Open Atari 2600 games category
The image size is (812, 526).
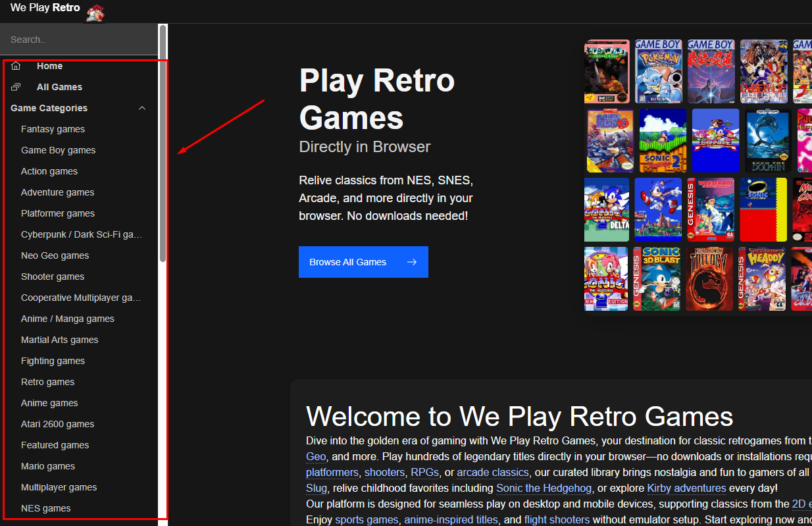pyautogui.click(x=58, y=424)
